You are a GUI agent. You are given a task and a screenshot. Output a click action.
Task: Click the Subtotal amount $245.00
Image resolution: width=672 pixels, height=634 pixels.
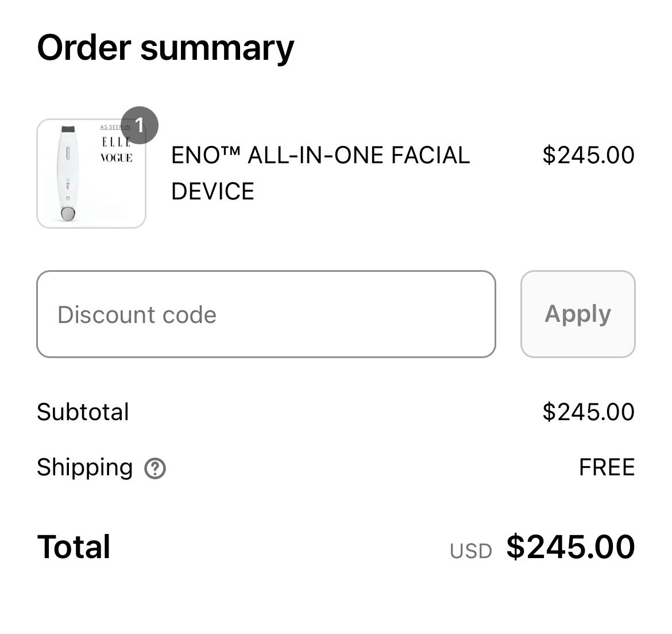(588, 412)
